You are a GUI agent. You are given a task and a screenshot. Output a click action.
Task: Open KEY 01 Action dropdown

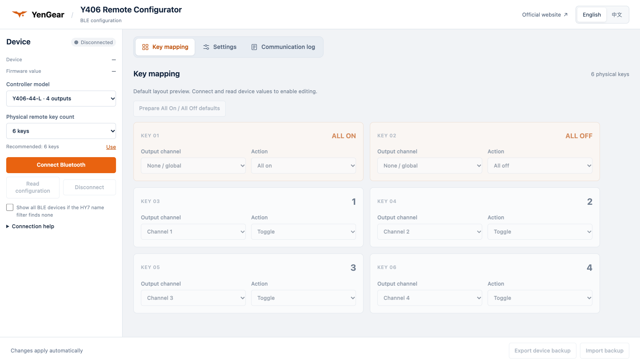point(303,166)
